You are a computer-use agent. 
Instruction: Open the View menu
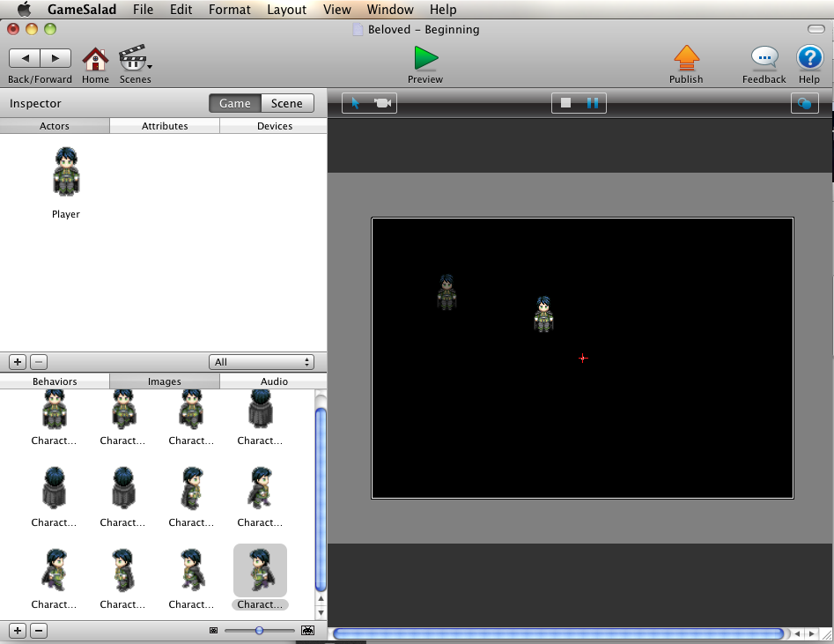[x=336, y=9]
